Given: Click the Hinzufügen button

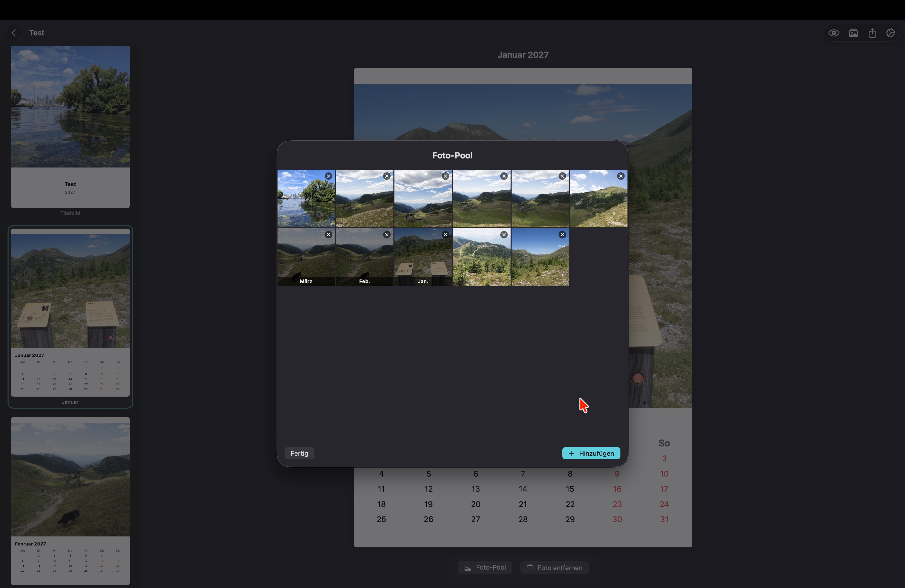Looking at the screenshot, I should [591, 453].
